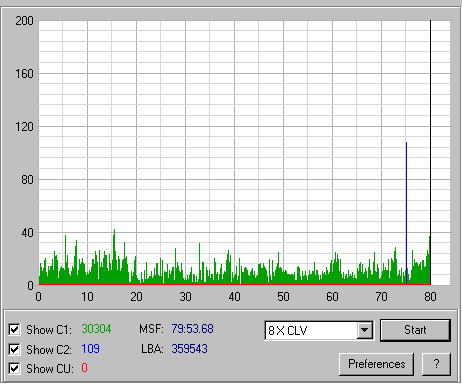Select the MSF value 79:53.68
This screenshot has height=384, width=462.
click(192, 329)
